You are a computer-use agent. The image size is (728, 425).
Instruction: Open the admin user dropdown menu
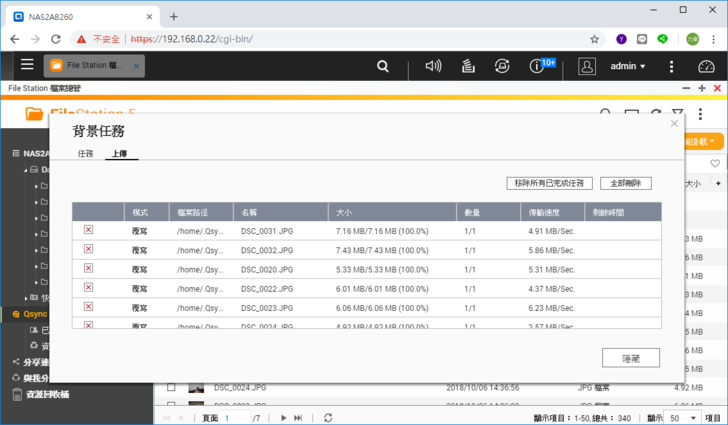627,66
